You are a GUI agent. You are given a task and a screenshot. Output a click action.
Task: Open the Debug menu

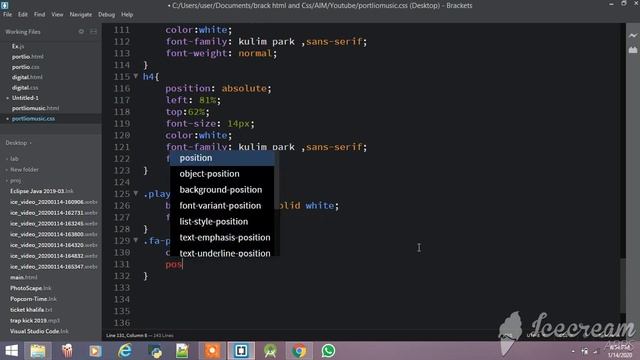(107, 14)
